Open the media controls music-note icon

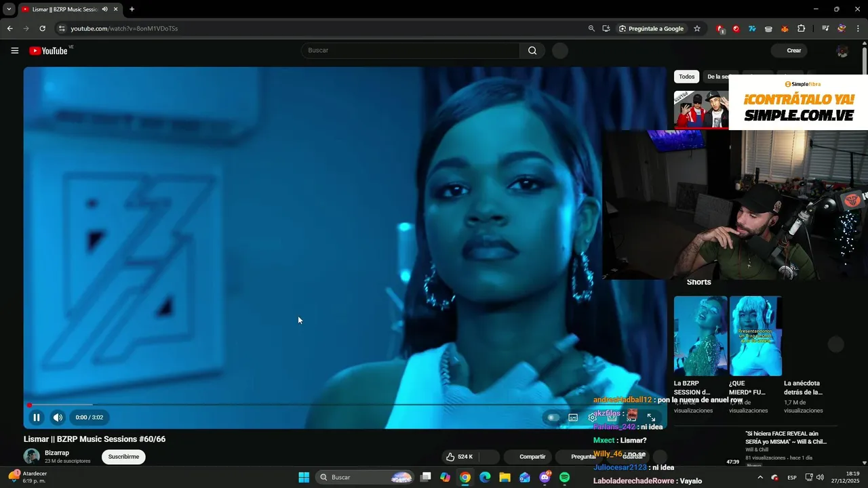pos(825,28)
